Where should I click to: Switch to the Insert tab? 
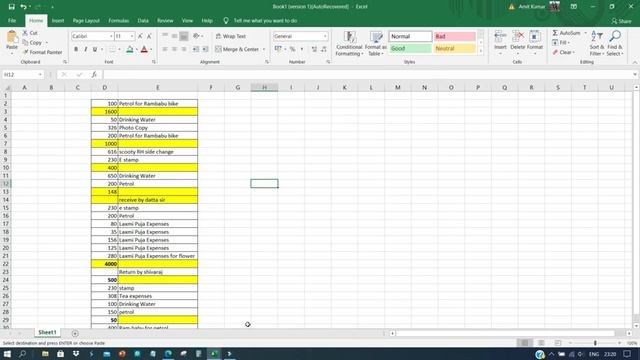[58, 21]
